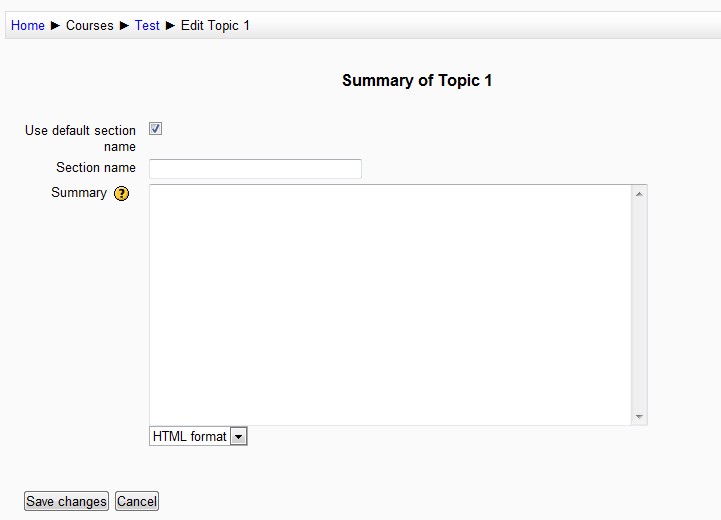Click the Save changes button

click(x=66, y=501)
